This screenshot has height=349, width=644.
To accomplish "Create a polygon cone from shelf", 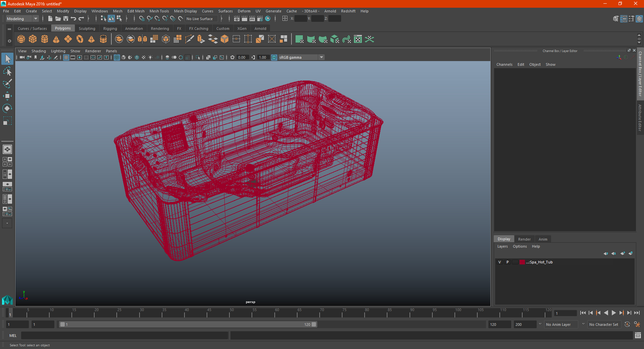I will point(56,39).
